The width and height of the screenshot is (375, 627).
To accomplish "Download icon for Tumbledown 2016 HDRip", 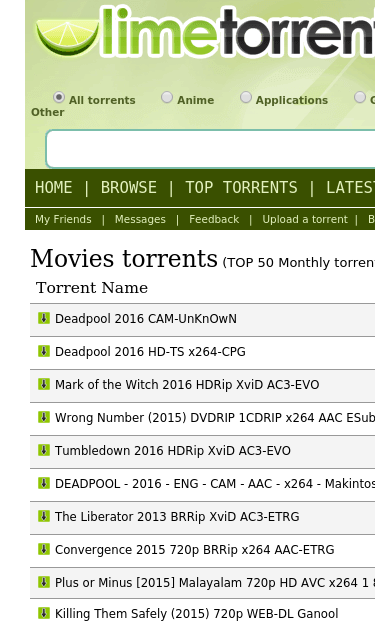I will point(44,450).
